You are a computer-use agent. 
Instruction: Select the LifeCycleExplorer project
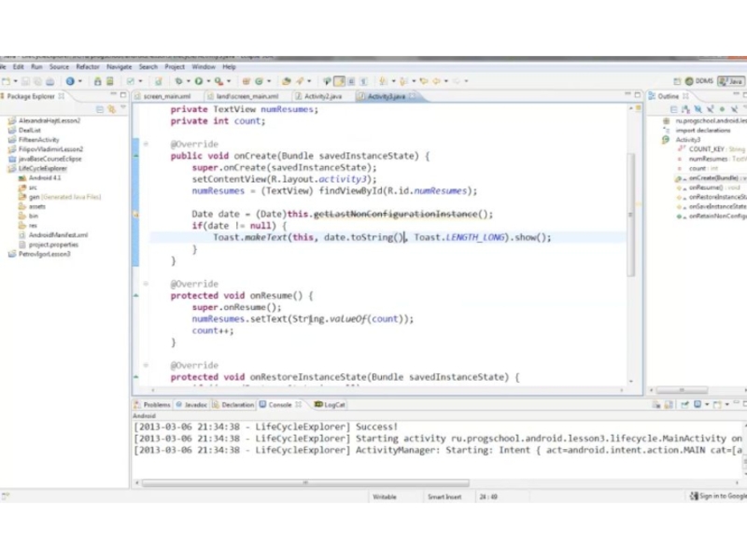click(x=43, y=168)
